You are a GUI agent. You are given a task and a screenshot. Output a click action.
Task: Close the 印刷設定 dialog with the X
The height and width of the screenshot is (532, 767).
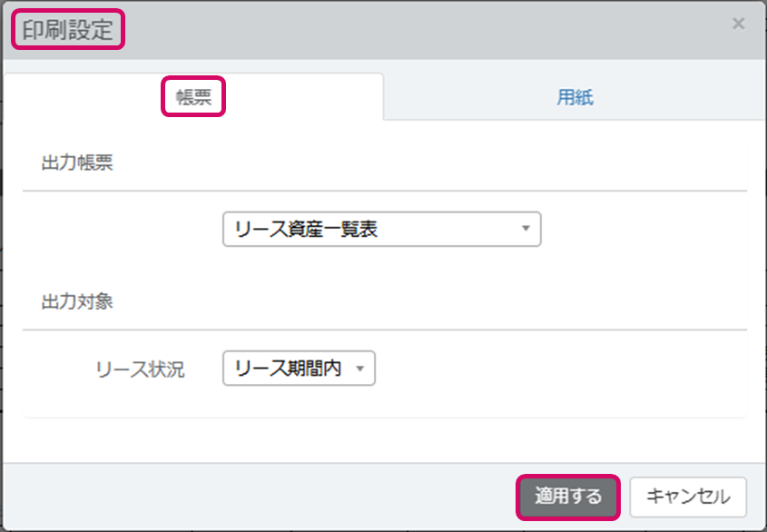tap(738, 25)
